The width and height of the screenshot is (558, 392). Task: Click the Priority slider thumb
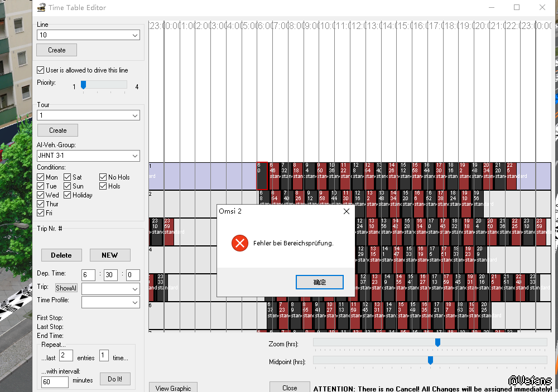point(83,85)
